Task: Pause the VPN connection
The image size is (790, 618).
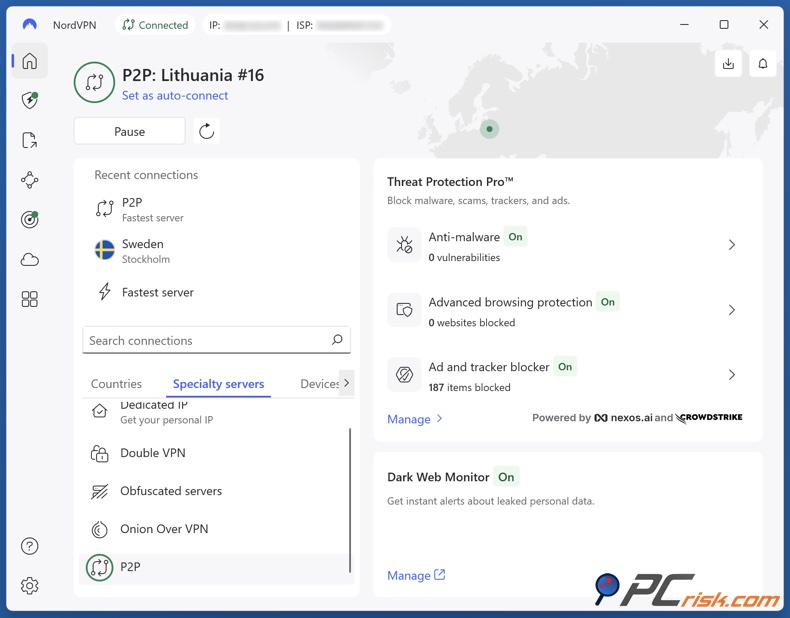Action: (129, 131)
